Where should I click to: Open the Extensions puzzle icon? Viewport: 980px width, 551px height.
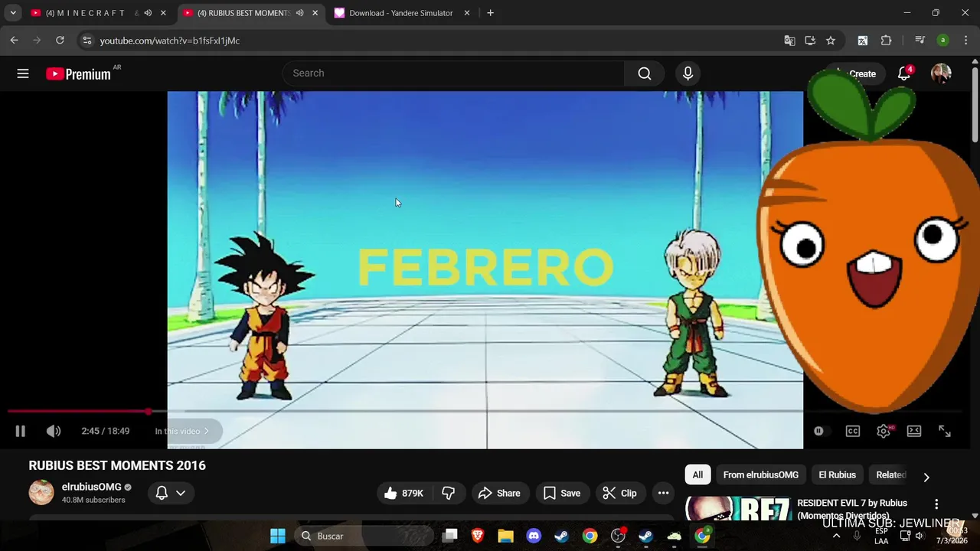coord(887,41)
